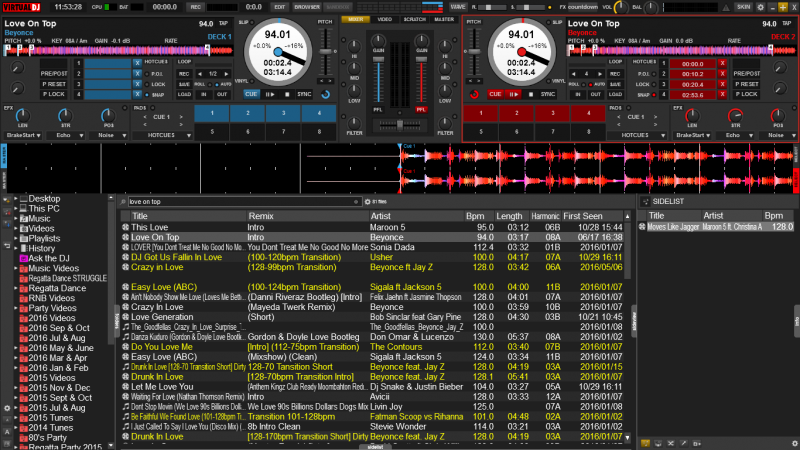Delete deck 1 hotcue 1 with its X

coord(137,63)
